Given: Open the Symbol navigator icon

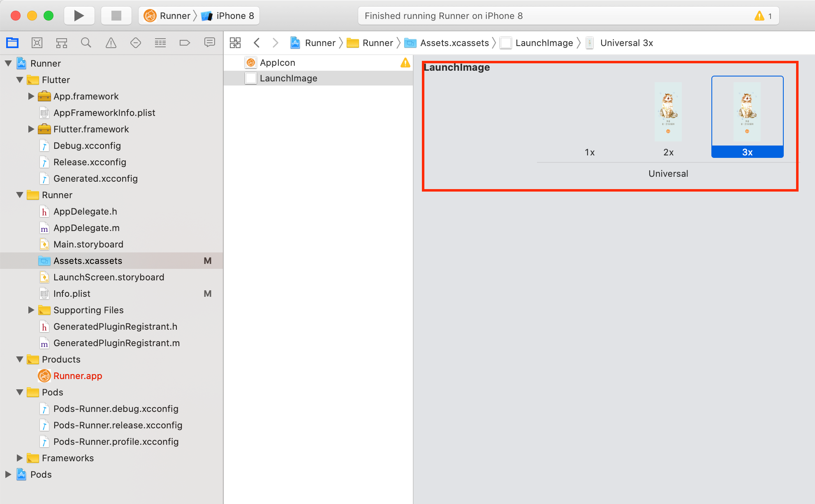Looking at the screenshot, I should pyautogui.click(x=62, y=43).
